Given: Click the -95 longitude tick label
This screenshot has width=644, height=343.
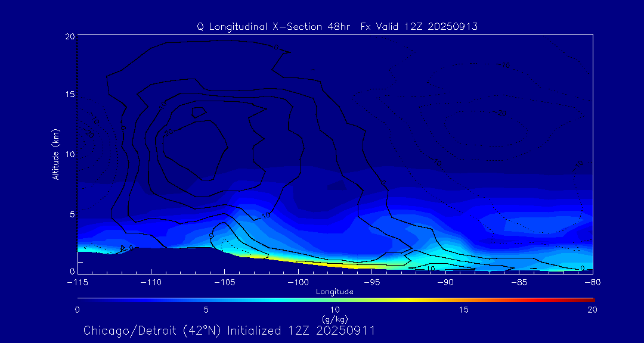Looking at the screenshot, I should point(371,283).
